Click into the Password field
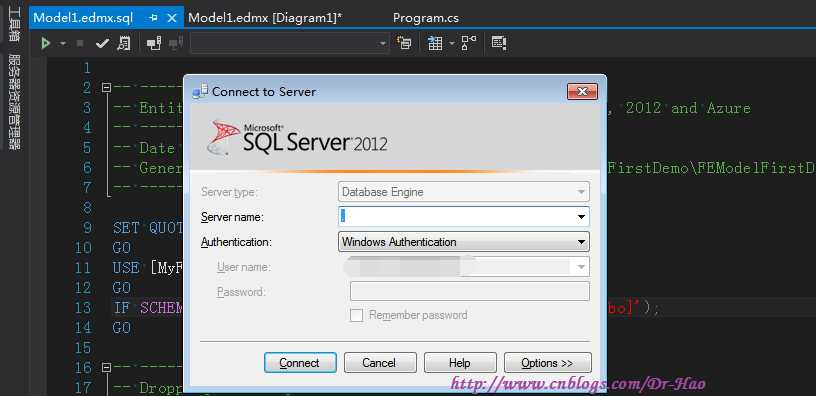816x396 pixels. click(x=470, y=291)
